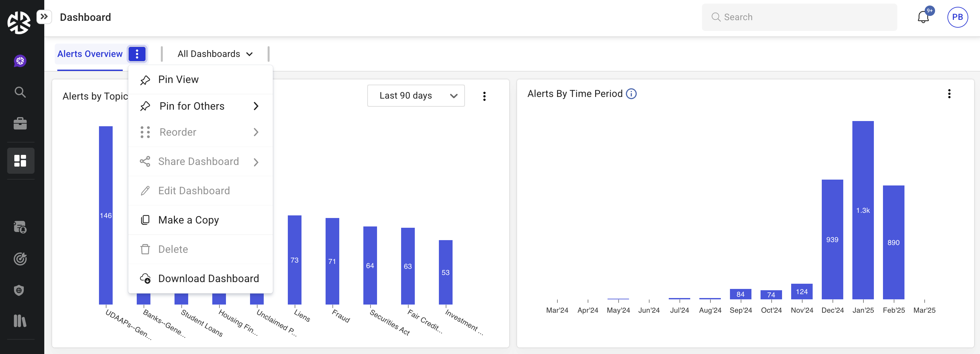Click Download Dashboard menu entry
The height and width of the screenshot is (354, 980).
[208, 278]
